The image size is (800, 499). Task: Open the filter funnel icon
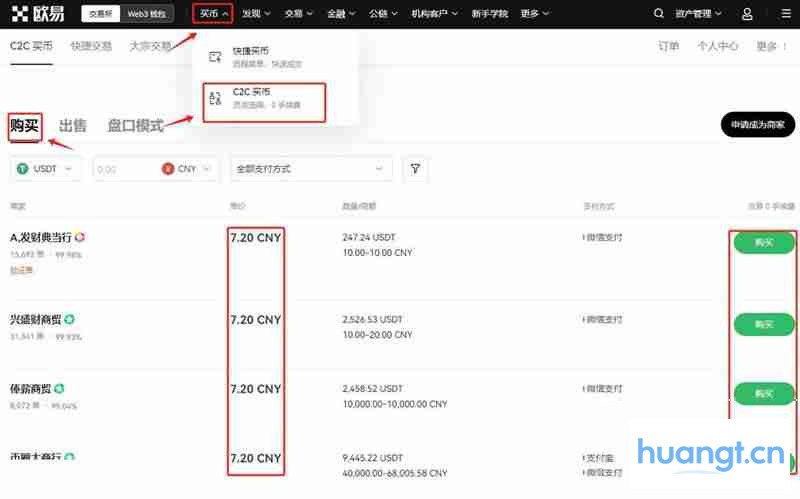(x=415, y=169)
